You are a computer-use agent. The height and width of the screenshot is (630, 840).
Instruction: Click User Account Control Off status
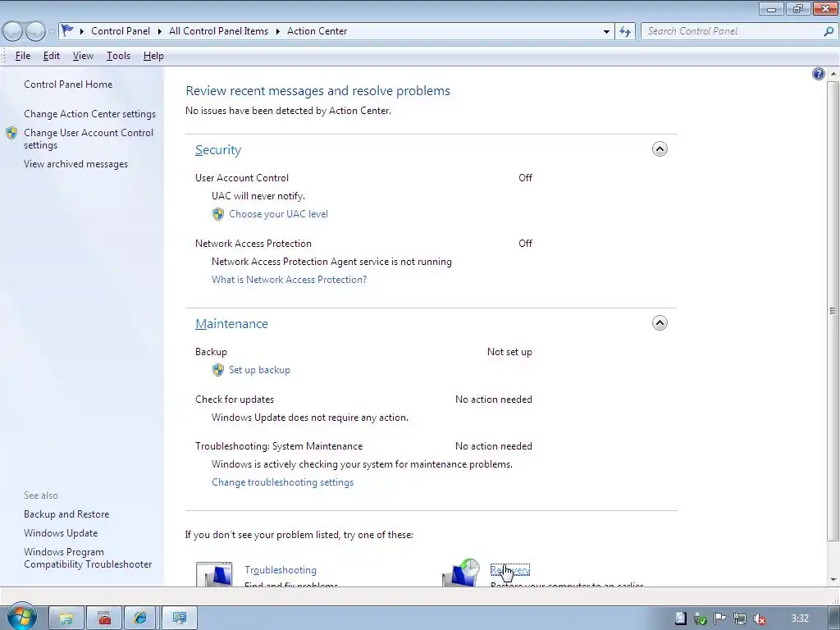[x=525, y=178]
